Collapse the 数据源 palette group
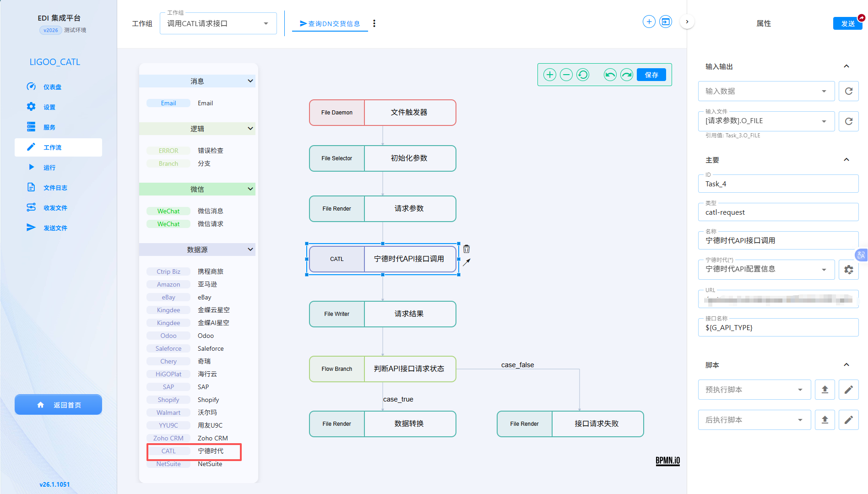Image resolution: width=868 pixels, height=494 pixels. coord(250,250)
